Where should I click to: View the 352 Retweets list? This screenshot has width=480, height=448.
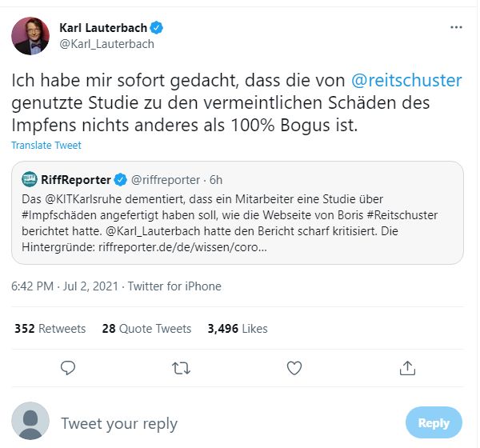pyautogui.click(x=50, y=329)
